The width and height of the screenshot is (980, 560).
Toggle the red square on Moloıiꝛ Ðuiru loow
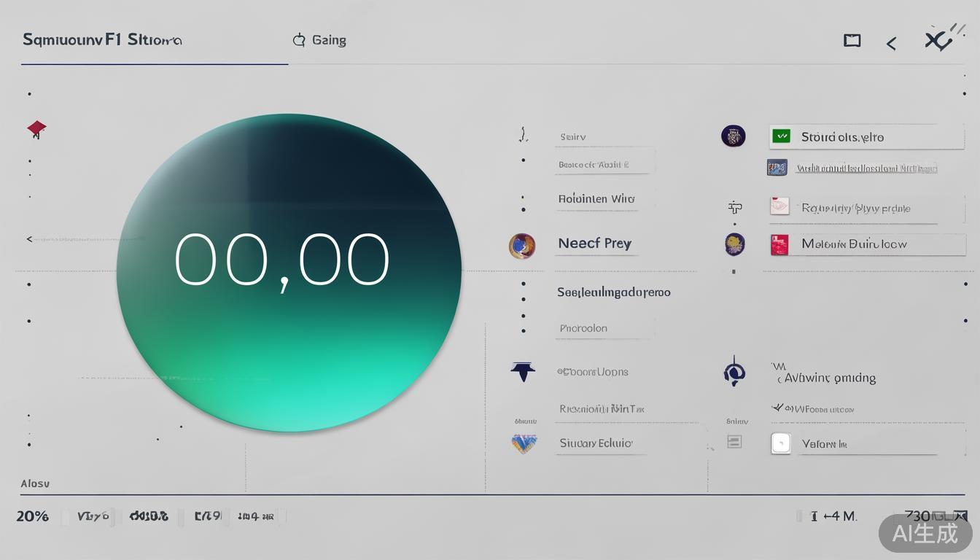779,245
